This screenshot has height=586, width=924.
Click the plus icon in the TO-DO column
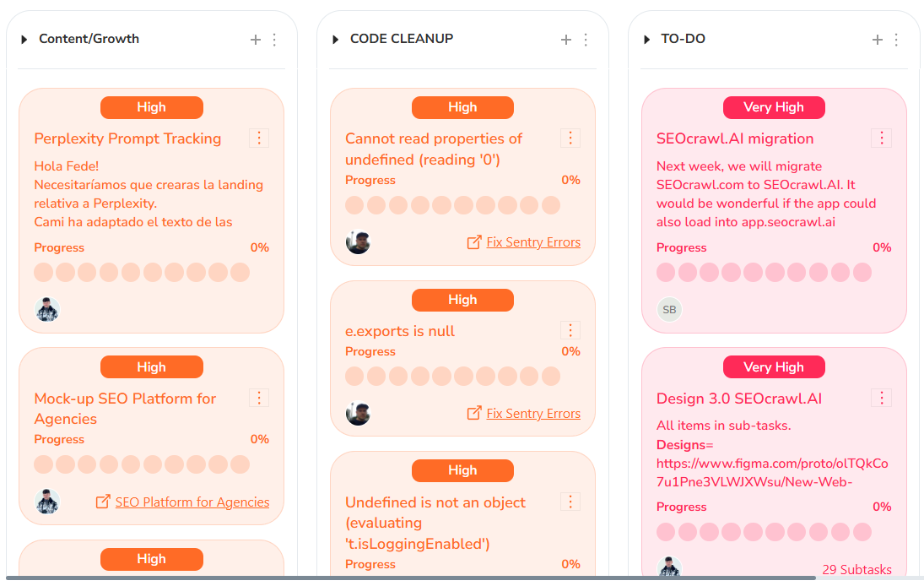878,39
